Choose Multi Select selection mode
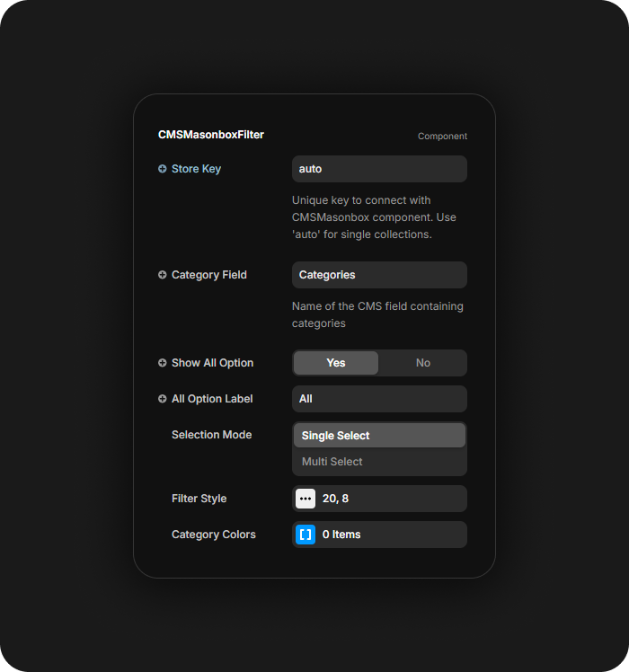This screenshot has width=629, height=672. pyautogui.click(x=379, y=462)
